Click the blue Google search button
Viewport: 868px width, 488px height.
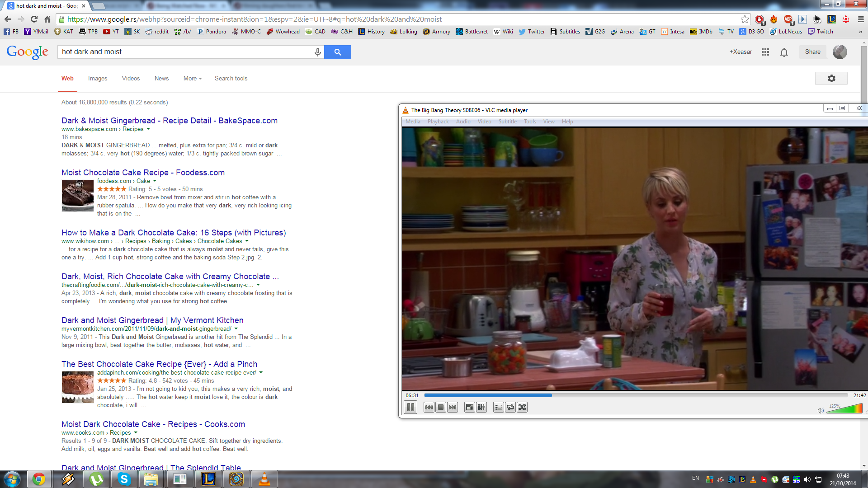338,52
